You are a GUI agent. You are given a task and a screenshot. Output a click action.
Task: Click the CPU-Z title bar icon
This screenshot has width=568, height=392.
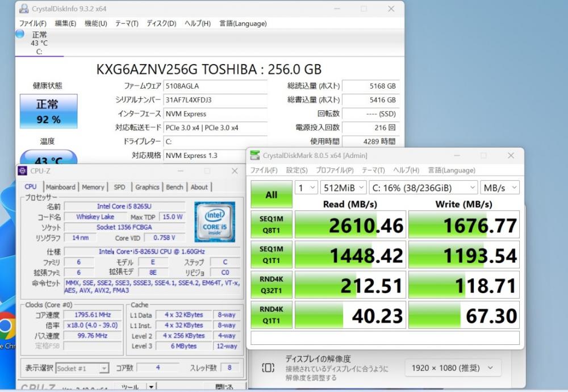point(23,170)
